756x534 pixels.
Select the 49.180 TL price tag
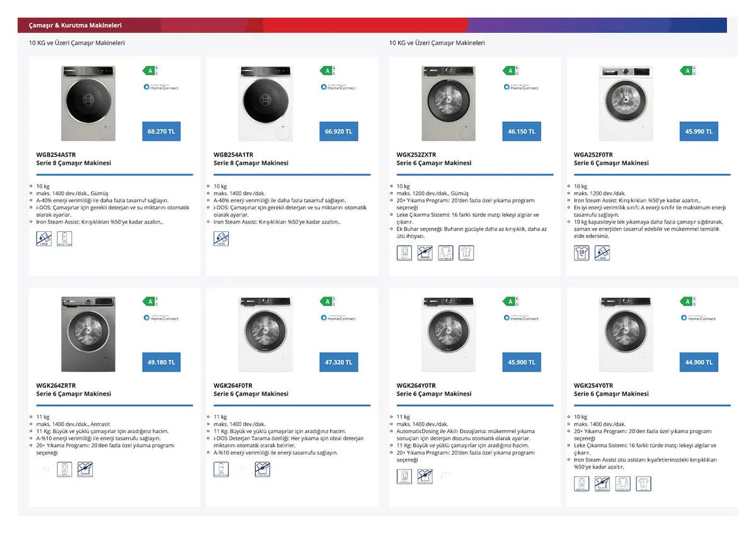point(161,363)
